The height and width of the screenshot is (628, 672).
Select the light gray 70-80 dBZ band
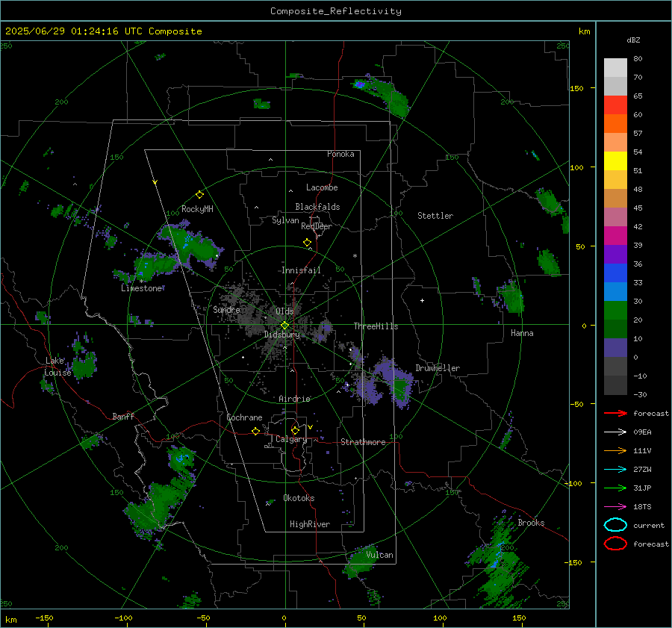pos(615,67)
